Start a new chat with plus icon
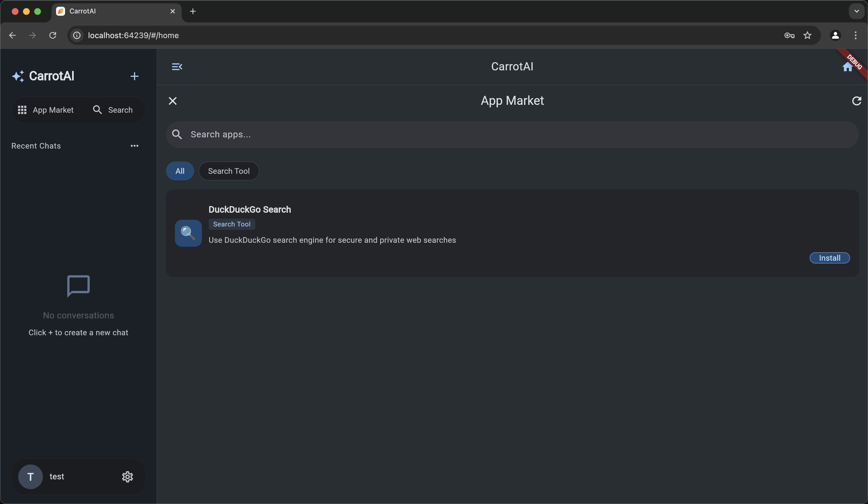The image size is (868, 504). [134, 76]
